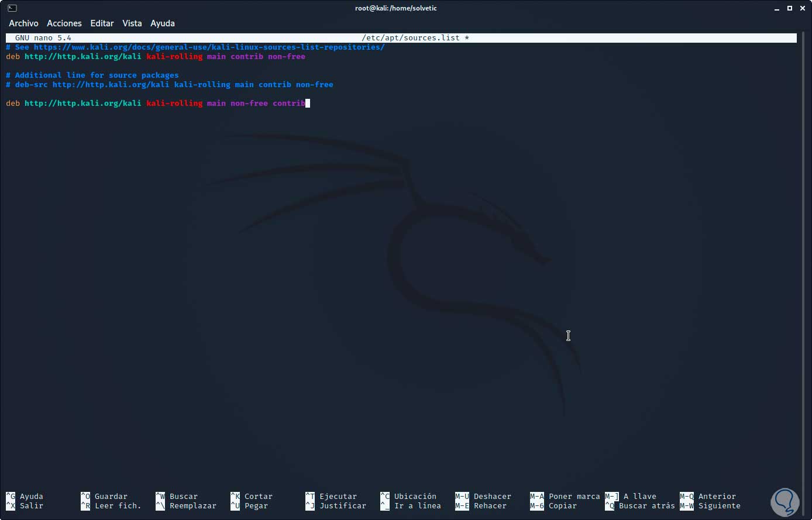Screen dimensions: 812x520
Task: Click the 'A llave' shortcut label
Action: tap(631, 497)
